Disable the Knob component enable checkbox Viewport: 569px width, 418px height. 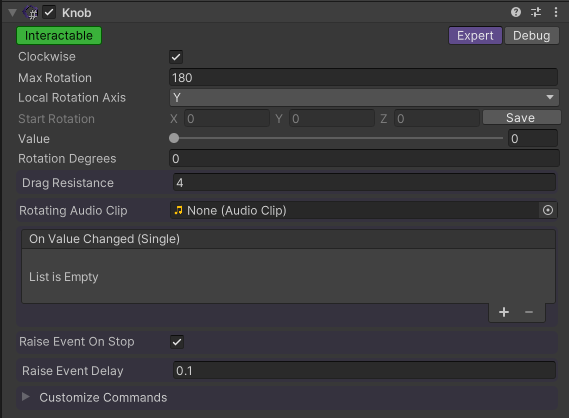pos(49,13)
